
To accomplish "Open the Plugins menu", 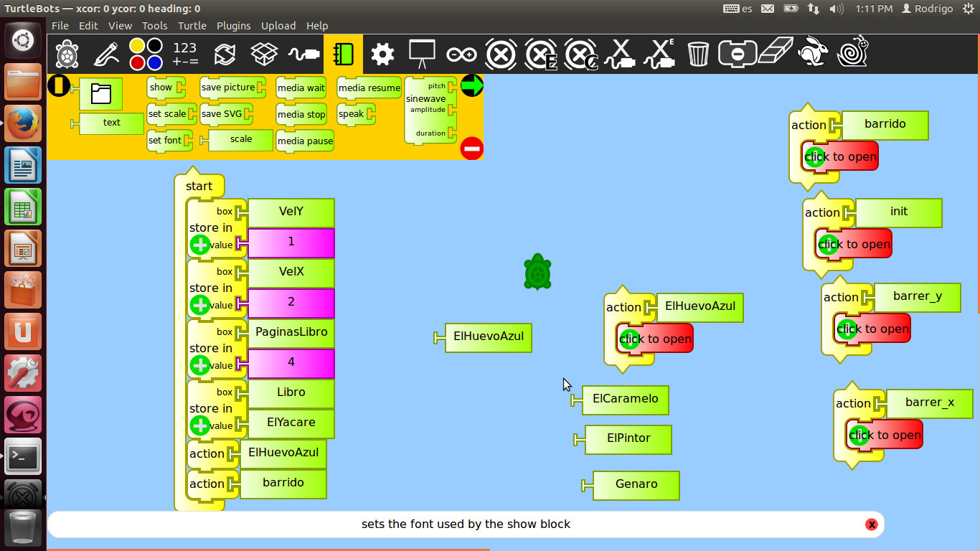I will pyautogui.click(x=234, y=25).
